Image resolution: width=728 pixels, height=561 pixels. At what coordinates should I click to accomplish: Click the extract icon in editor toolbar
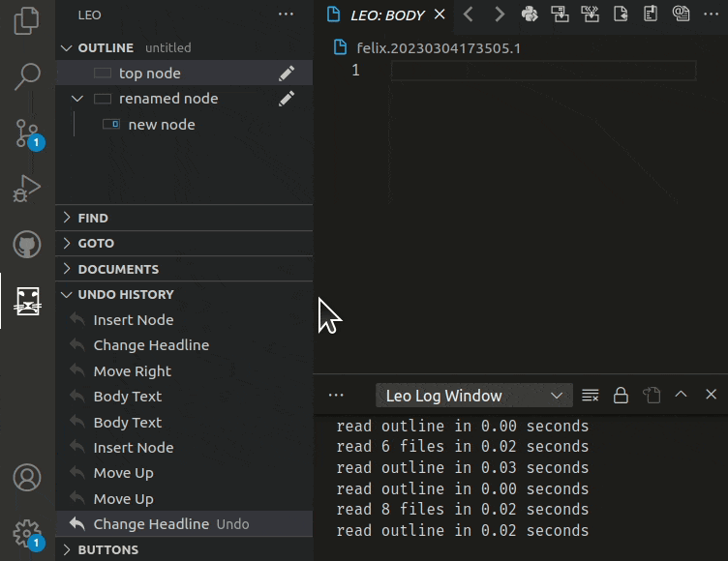[560, 15]
